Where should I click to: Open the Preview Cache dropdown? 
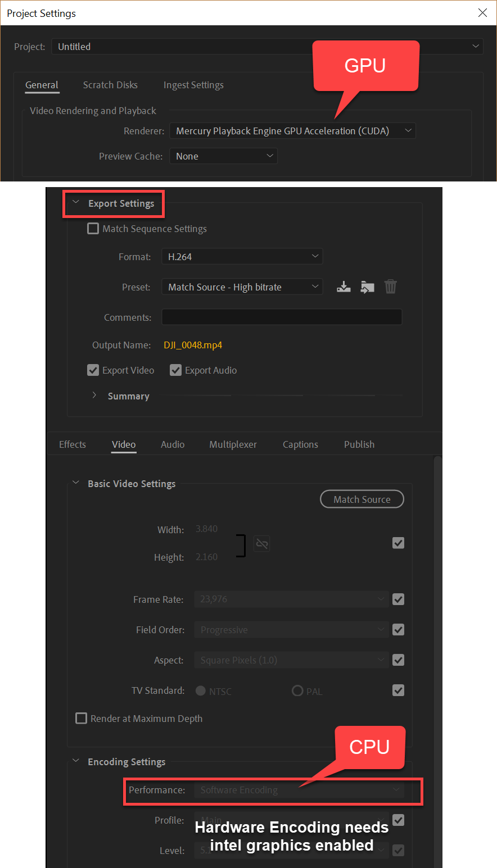[223, 156]
